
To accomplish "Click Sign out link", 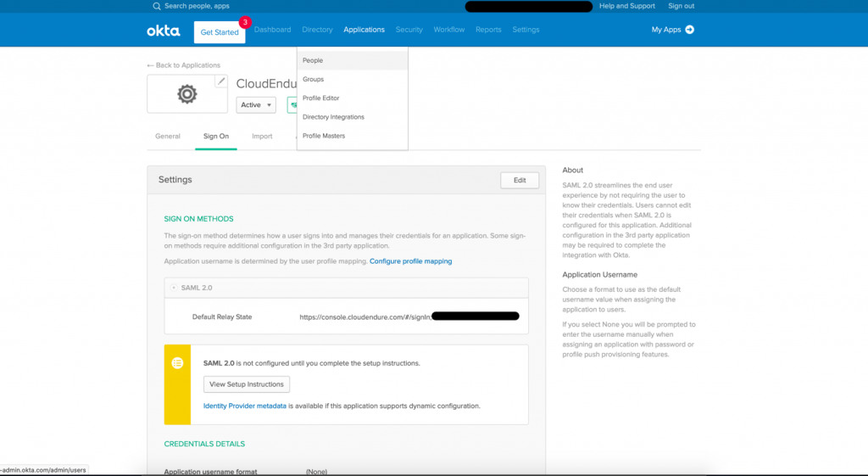I will tap(681, 6).
